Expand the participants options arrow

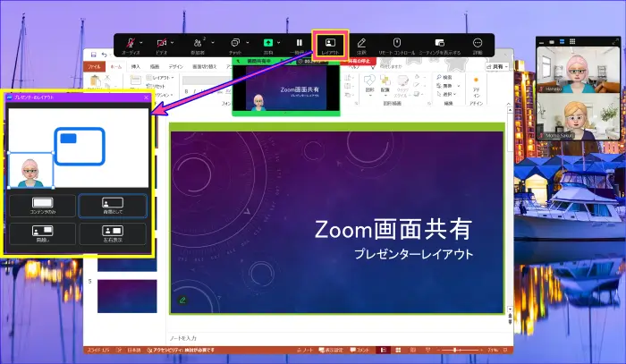click(x=213, y=42)
